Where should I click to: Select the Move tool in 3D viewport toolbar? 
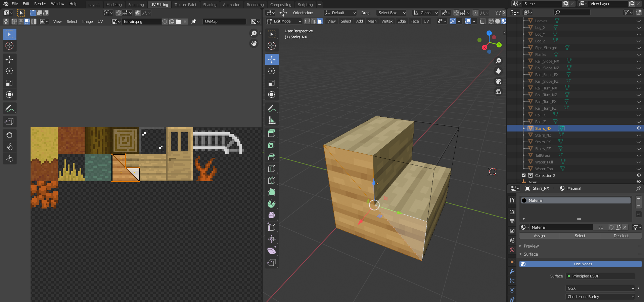(272, 60)
